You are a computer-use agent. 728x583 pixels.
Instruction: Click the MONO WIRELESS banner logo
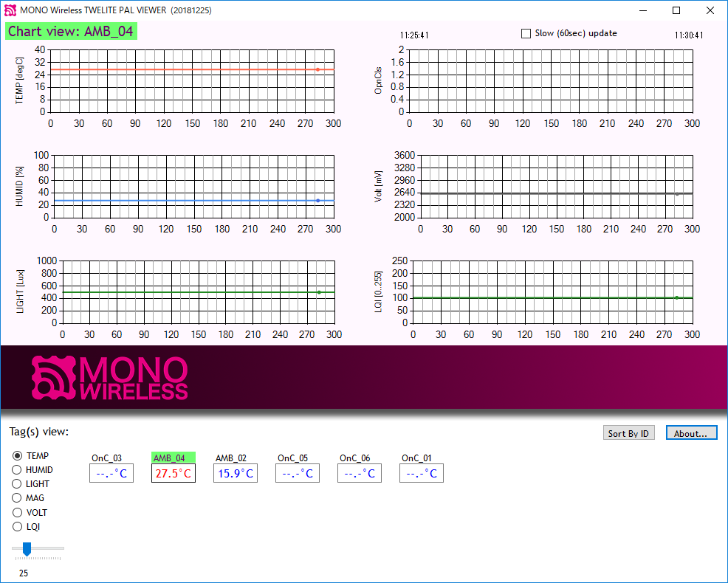(x=109, y=378)
